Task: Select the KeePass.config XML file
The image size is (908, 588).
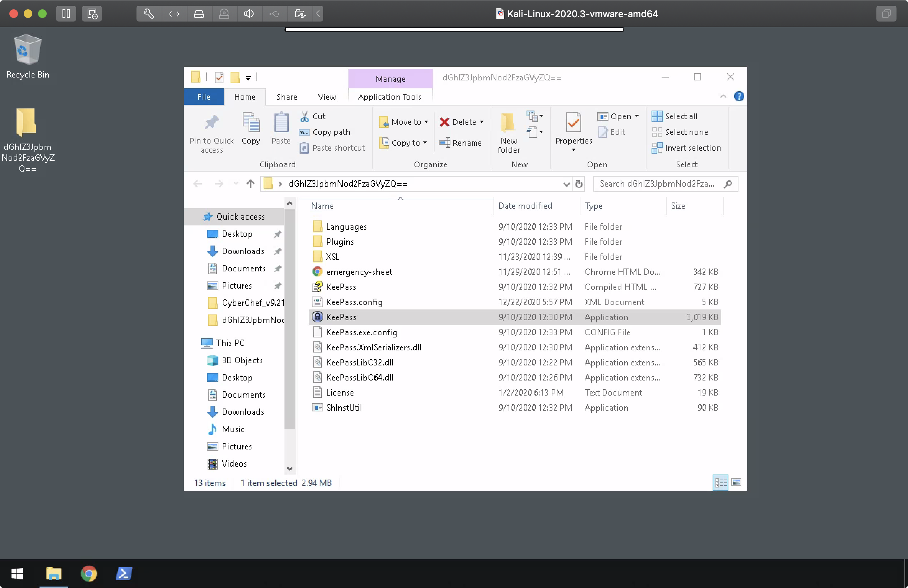Action: click(354, 302)
